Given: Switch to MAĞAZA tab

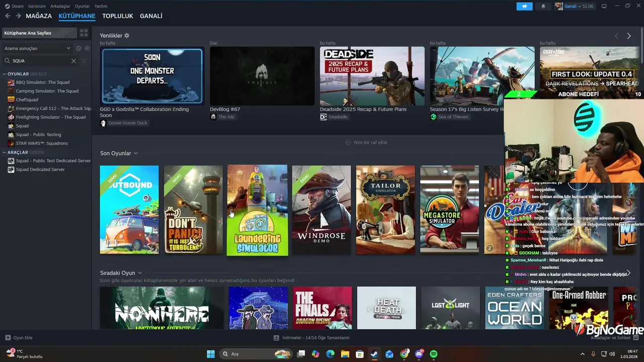Looking at the screenshot, I should click(39, 16).
